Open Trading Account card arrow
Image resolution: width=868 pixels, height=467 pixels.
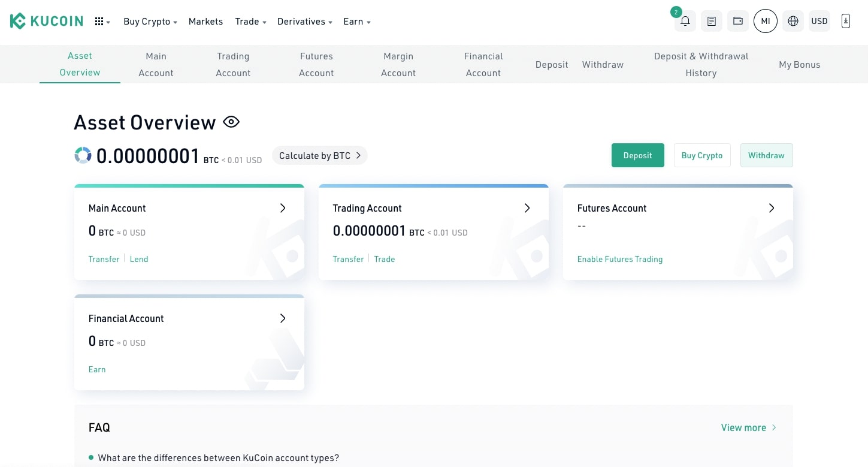pos(527,208)
